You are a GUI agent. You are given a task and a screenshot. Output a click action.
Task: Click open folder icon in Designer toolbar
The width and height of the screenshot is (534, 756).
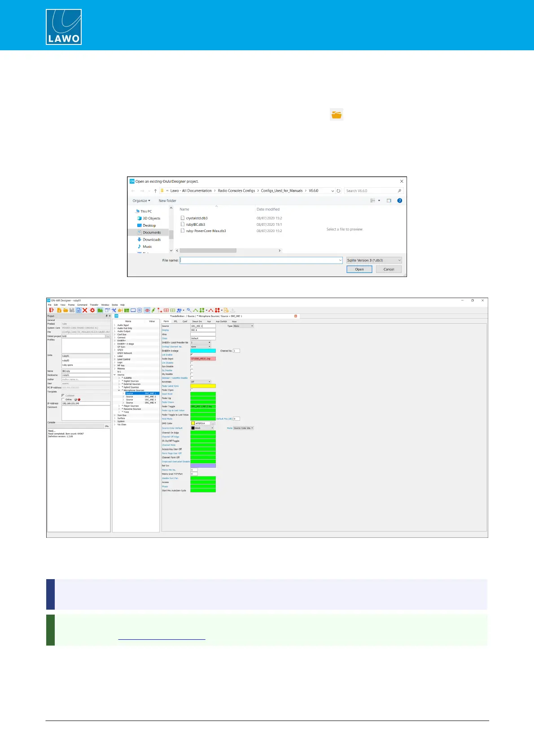(66, 310)
